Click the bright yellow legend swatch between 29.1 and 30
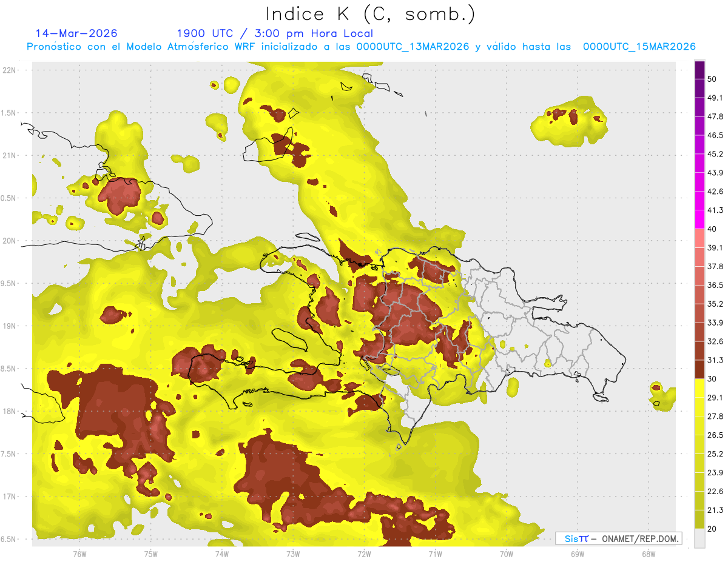 click(699, 388)
